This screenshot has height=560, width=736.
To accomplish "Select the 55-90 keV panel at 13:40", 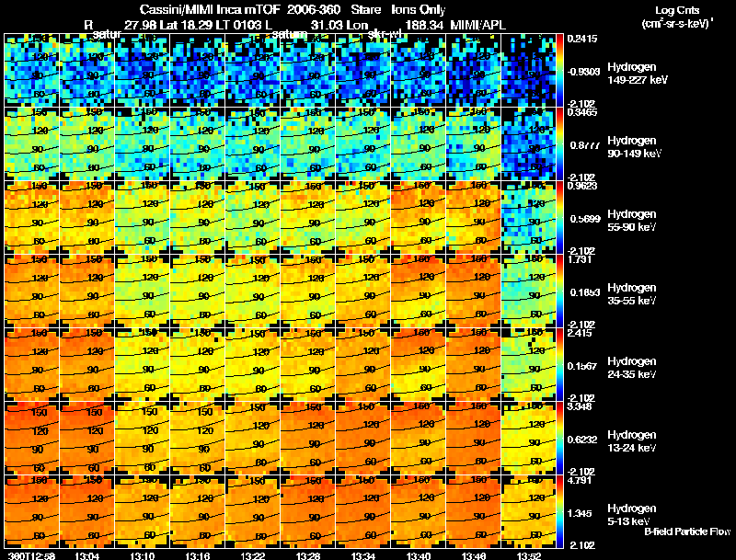I will click(x=419, y=218).
